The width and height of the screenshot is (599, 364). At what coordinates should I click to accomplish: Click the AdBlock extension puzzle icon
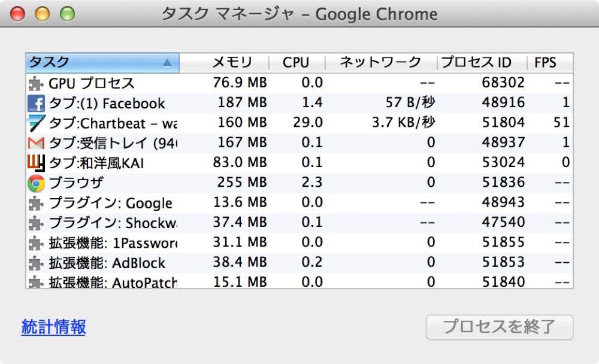click(37, 263)
